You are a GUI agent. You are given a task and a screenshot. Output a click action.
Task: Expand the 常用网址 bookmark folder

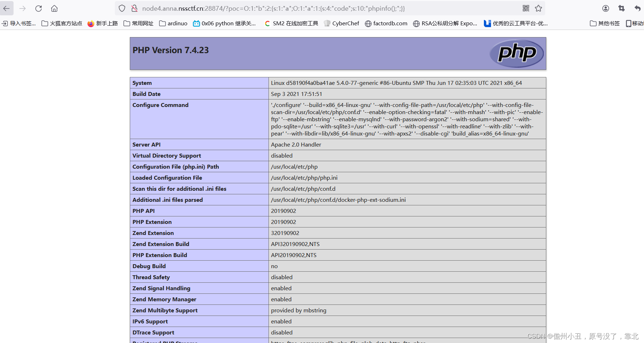[138, 23]
